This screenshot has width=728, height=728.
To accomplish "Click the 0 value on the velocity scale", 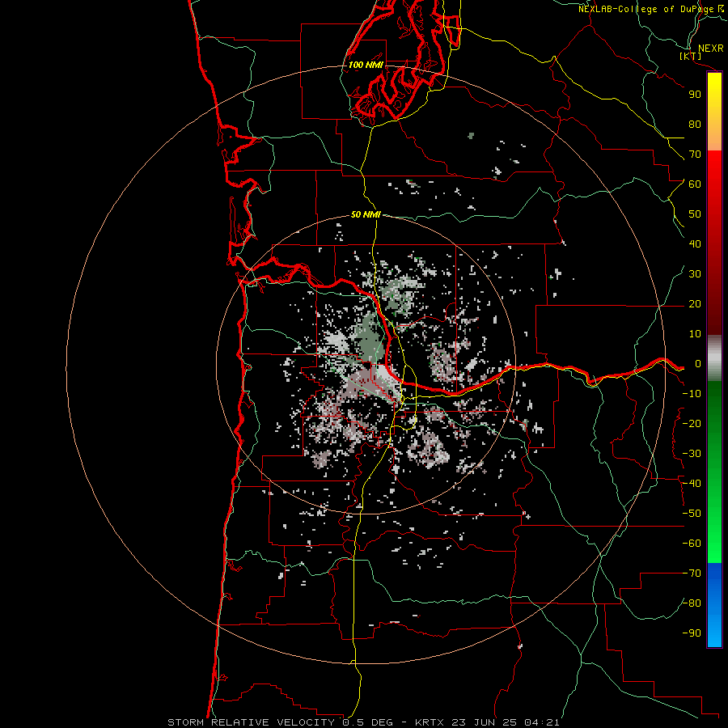I will point(698,364).
